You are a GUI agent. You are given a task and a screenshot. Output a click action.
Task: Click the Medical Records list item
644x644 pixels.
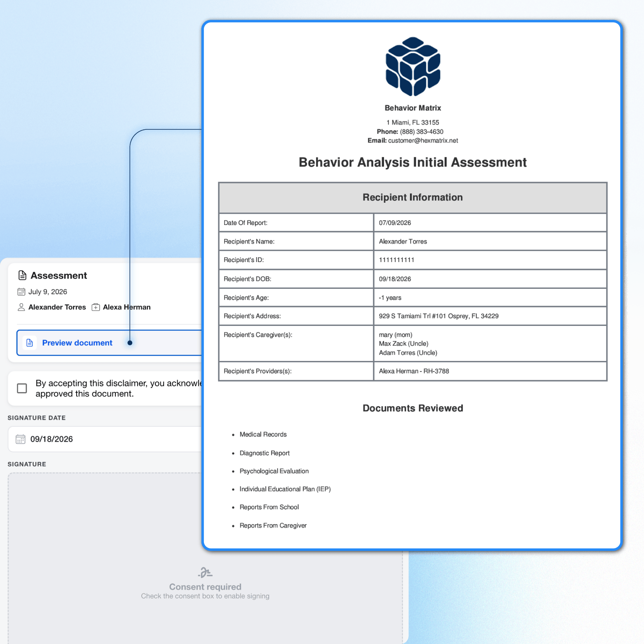pos(263,435)
